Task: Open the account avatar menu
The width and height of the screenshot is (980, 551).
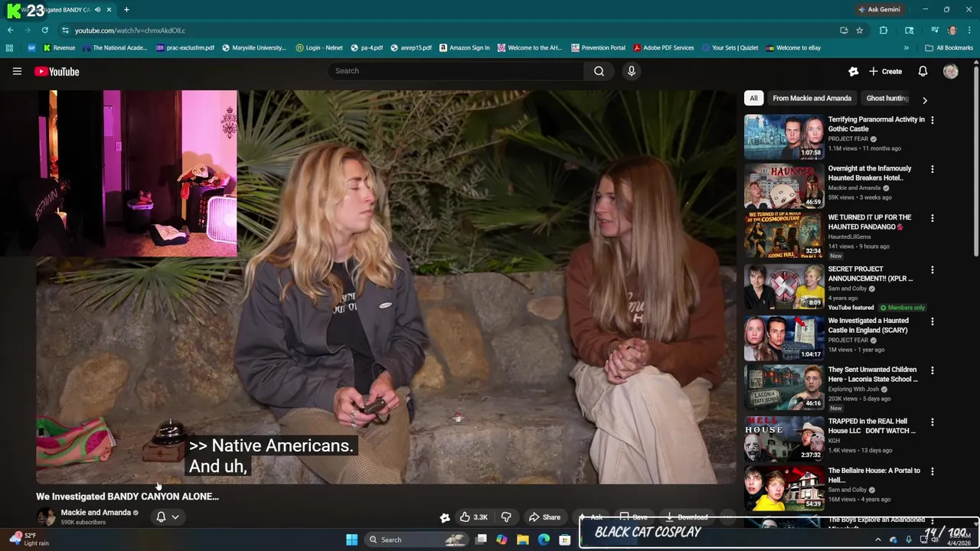Action: (951, 71)
